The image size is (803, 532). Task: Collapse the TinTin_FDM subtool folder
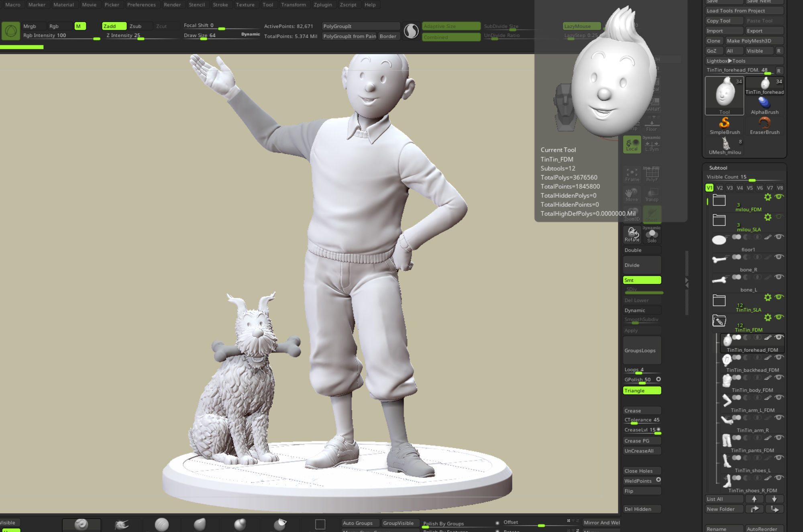tap(719, 320)
